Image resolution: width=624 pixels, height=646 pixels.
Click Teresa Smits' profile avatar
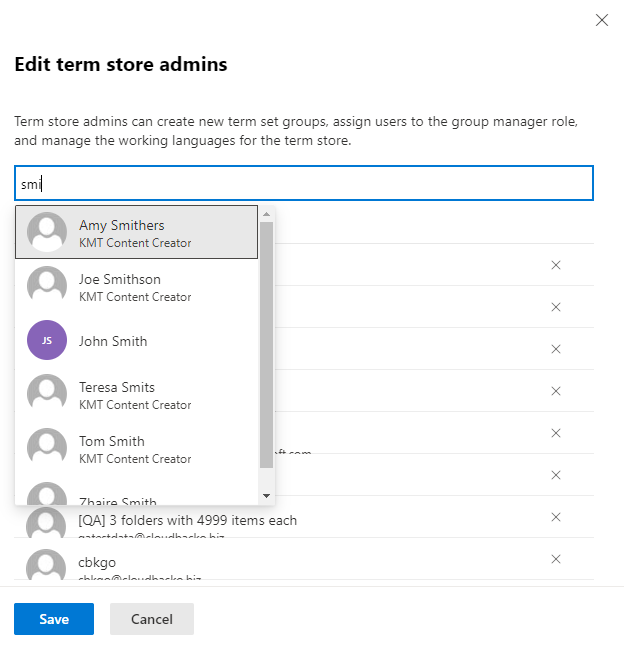click(x=47, y=394)
